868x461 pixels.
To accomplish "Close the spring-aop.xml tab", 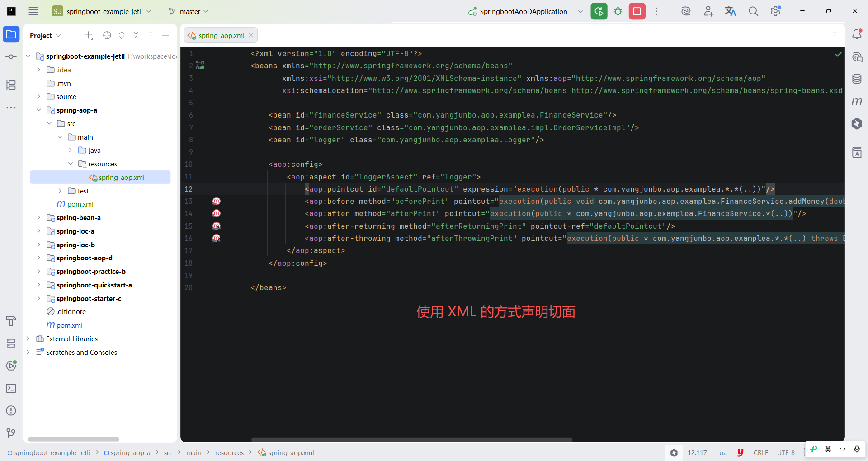I will pyautogui.click(x=251, y=35).
